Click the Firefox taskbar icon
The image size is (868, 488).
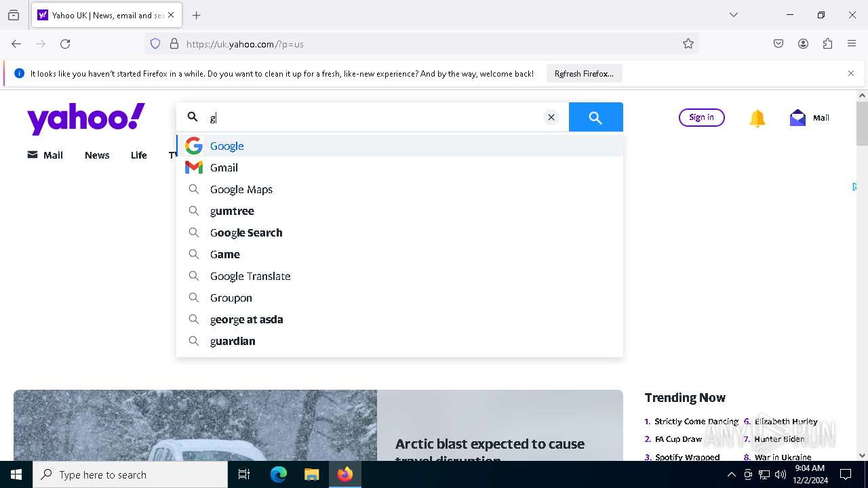pos(345,474)
